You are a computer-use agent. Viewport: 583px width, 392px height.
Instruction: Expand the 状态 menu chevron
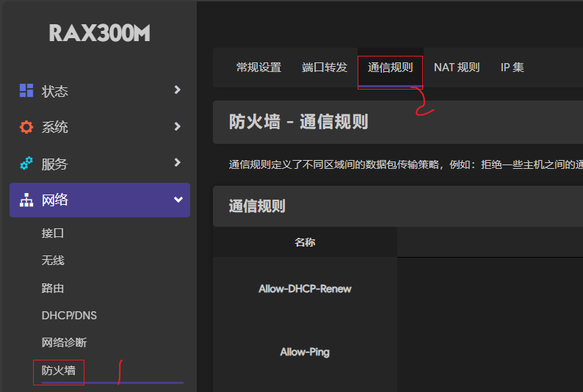click(177, 90)
